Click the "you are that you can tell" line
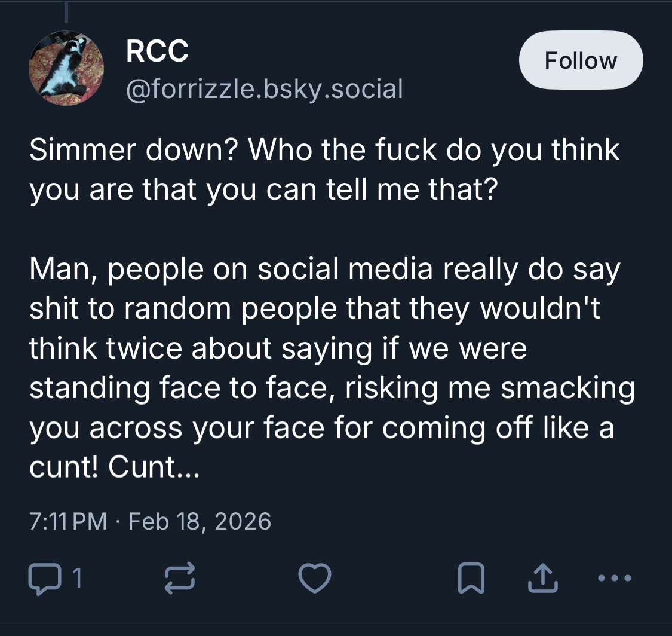The height and width of the screenshot is (636, 672). [x=263, y=189]
